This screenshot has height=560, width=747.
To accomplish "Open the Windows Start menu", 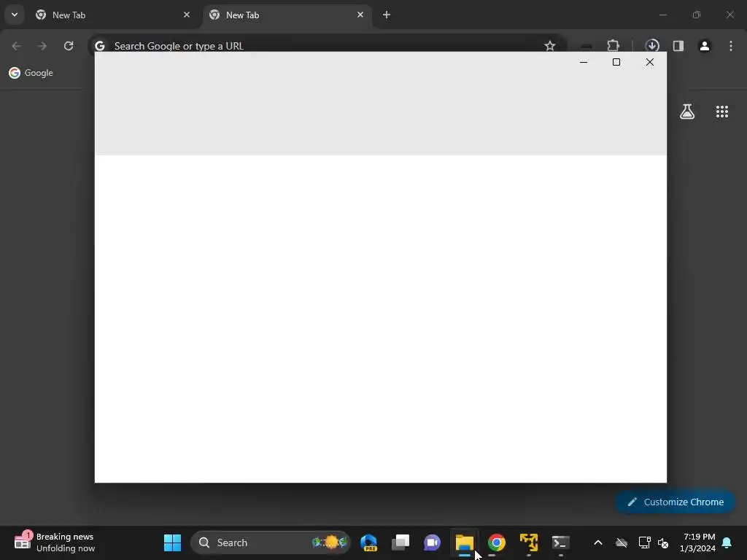I will pyautogui.click(x=172, y=542).
